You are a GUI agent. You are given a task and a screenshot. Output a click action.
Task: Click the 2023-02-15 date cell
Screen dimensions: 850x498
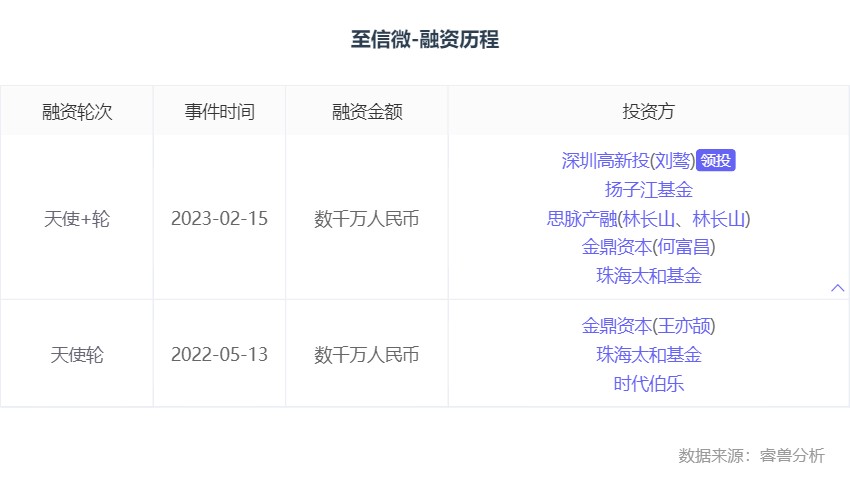219,218
